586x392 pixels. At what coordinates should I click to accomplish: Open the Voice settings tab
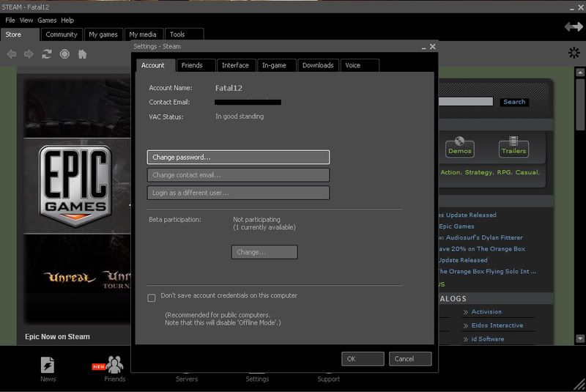tap(359, 65)
